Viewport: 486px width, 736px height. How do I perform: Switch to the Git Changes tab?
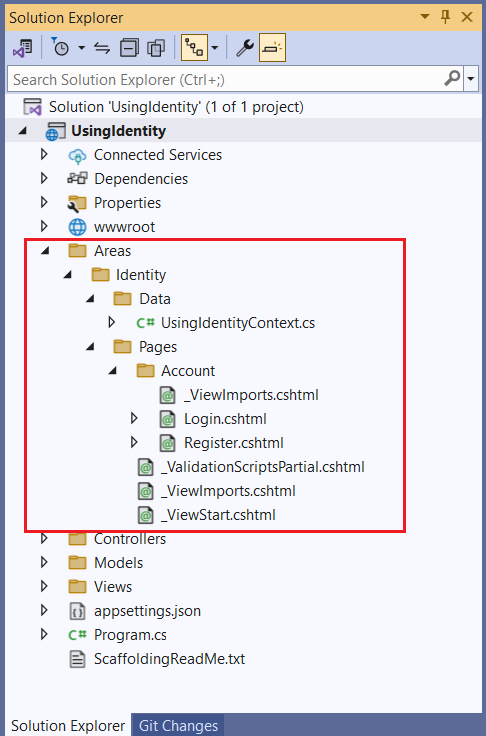click(178, 725)
